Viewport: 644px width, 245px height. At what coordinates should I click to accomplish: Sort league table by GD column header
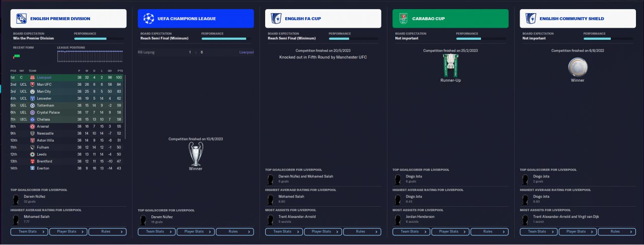coord(110,71)
